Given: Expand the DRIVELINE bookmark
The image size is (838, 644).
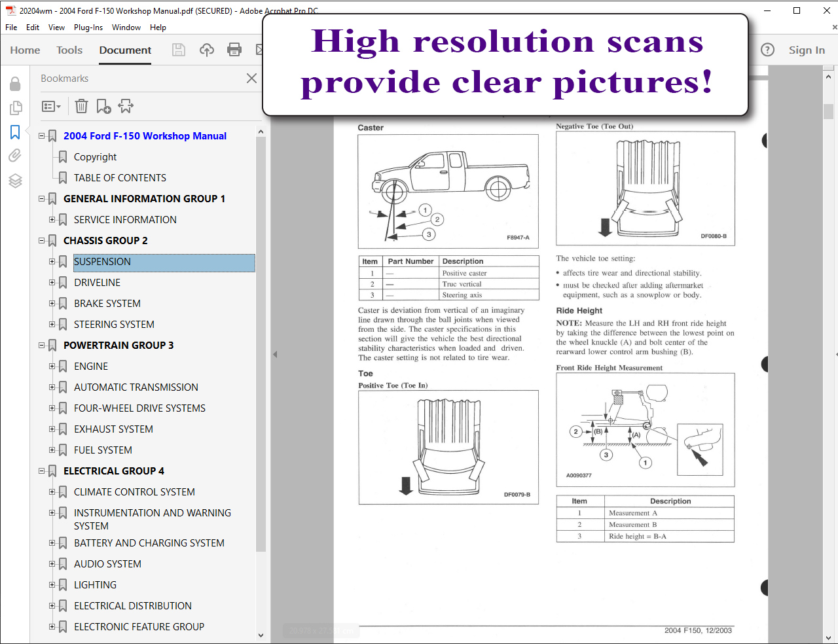Looking at the screenshot, I should (52, 283).
